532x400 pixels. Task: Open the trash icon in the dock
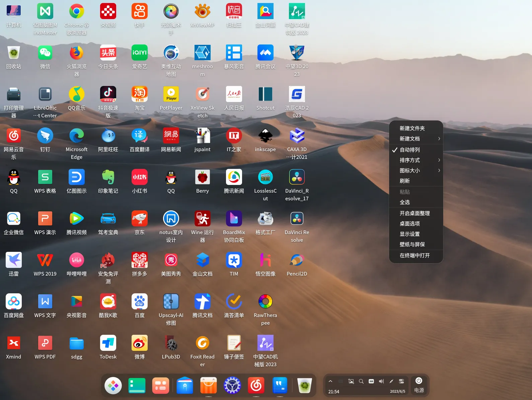pos(305,386)
